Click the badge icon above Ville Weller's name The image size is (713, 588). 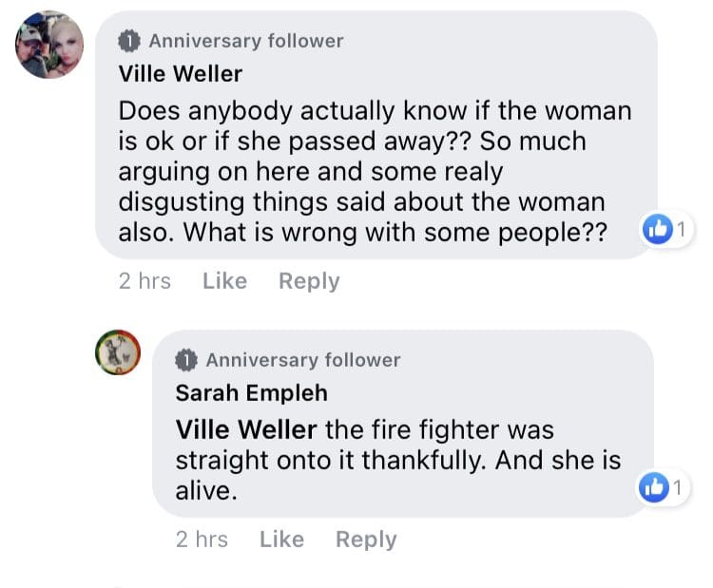pyautogui.click(x=129, y=42)
